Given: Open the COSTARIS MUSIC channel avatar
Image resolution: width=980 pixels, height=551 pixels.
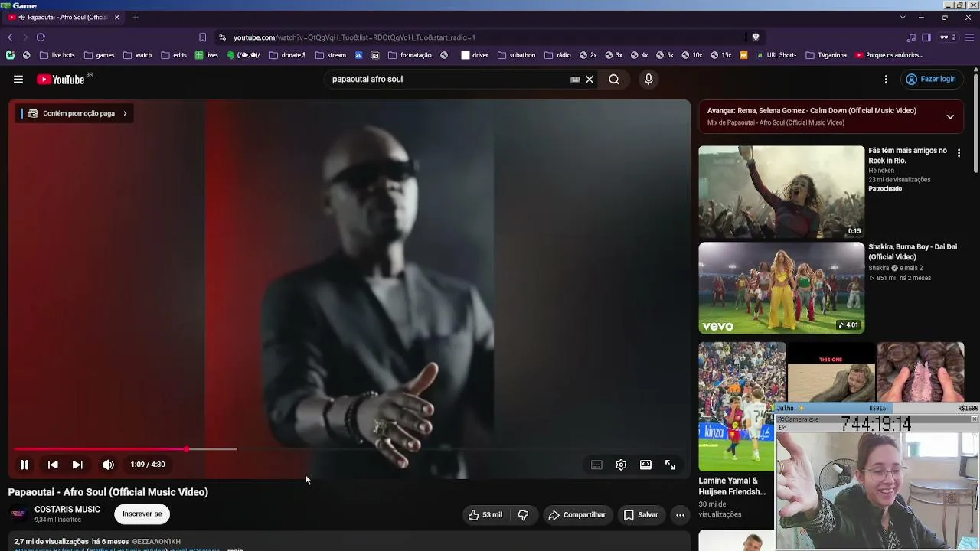Looking at the screenshot, I should pos(18,514).
